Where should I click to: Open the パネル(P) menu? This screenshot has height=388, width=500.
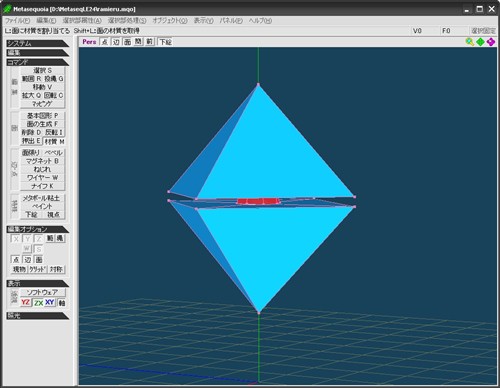(231, 21)
